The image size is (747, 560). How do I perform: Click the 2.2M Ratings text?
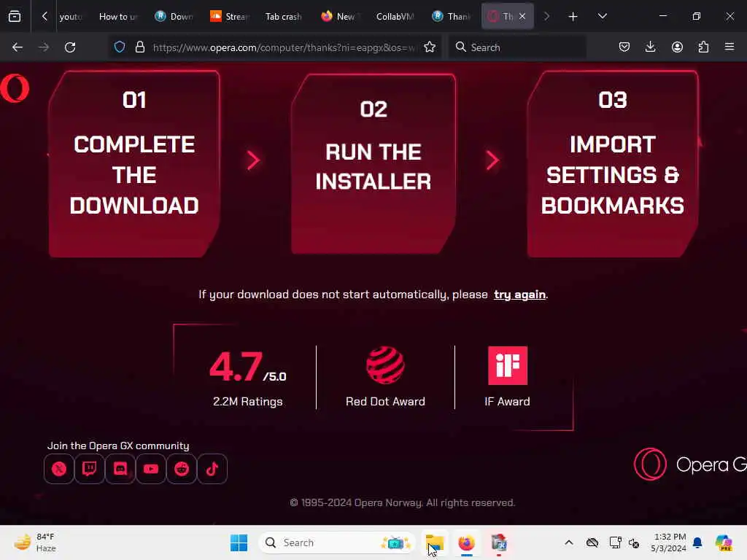[x=248, y=402]
